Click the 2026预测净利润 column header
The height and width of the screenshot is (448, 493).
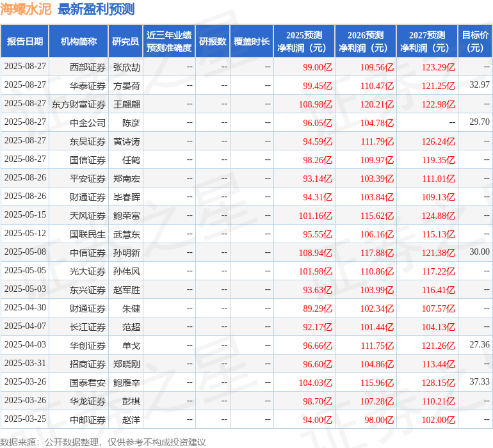pos(366,42)
